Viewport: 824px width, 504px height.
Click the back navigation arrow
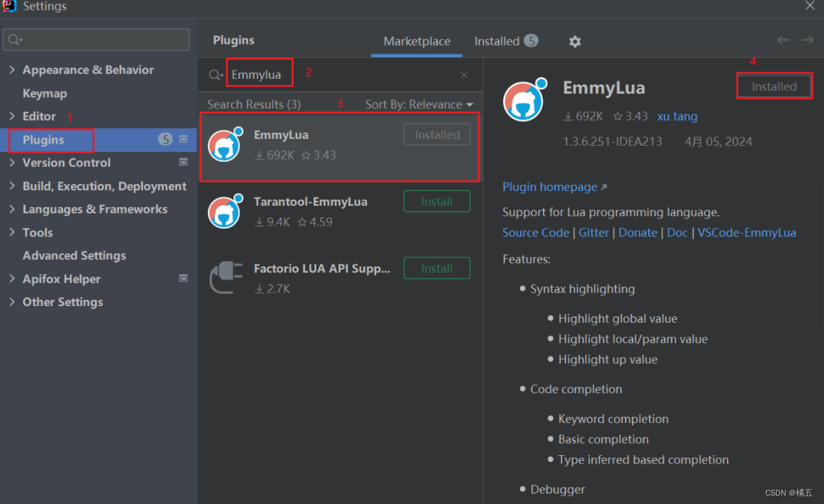[783, 40]
